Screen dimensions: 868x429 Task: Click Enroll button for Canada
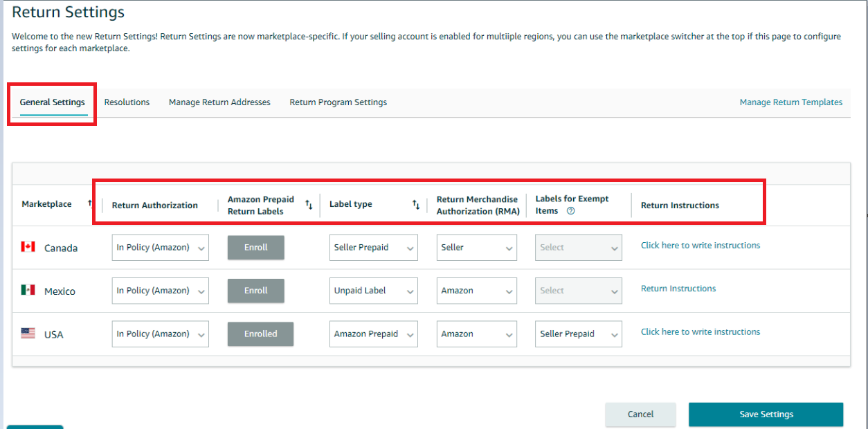[x=256, y=248]
